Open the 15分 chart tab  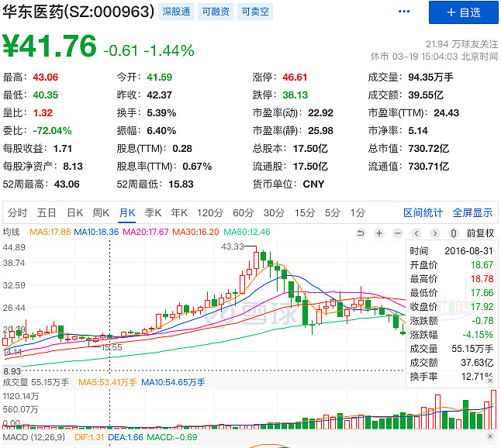(x=305, y=212)
